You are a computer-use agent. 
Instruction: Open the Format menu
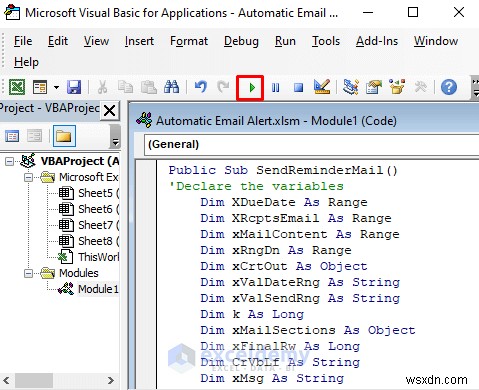click(x=189, y=41)
